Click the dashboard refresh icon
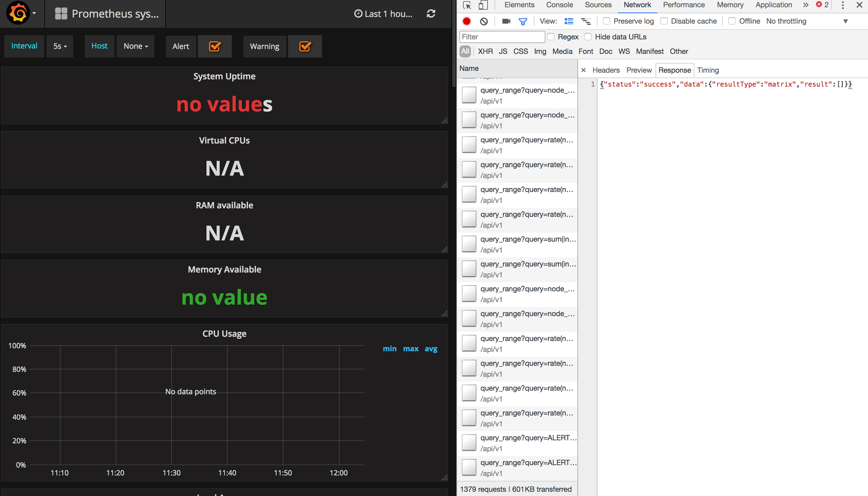Image resolution: width=868 pixels, height=496 pixels. 431,14
